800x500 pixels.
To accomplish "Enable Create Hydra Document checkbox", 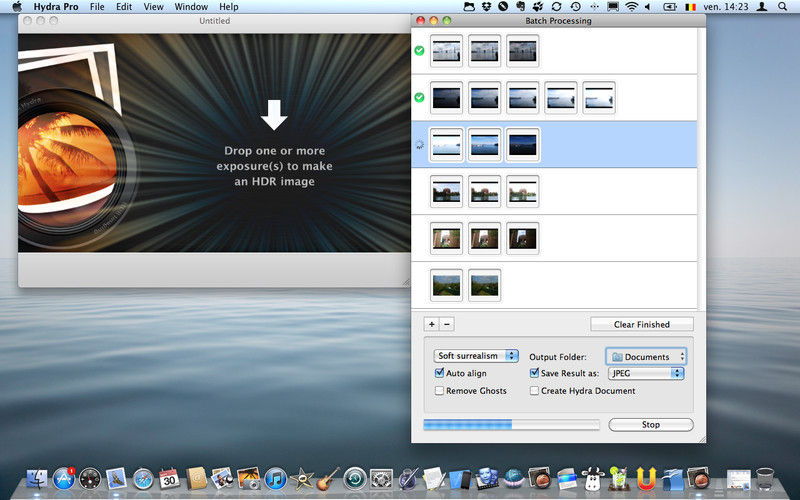I will [x=534, y=390].
